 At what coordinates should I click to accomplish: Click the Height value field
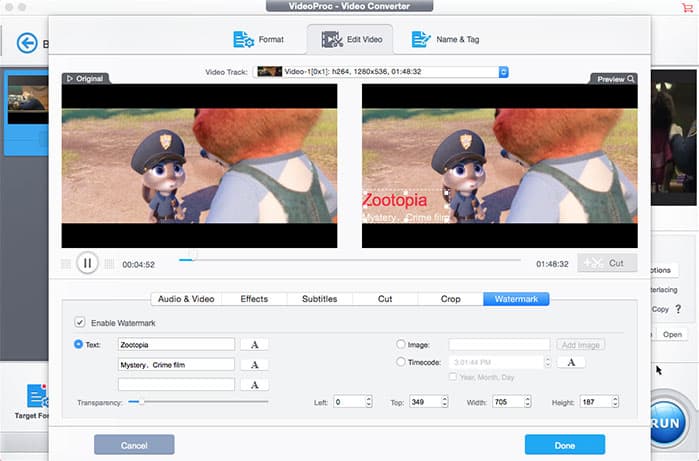point(596,402)
